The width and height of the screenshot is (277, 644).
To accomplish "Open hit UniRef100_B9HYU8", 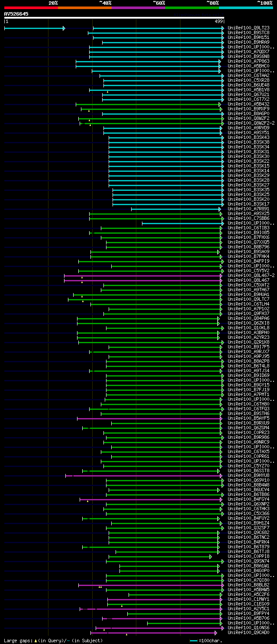I will pyautogui.click(x=248, y=476).
